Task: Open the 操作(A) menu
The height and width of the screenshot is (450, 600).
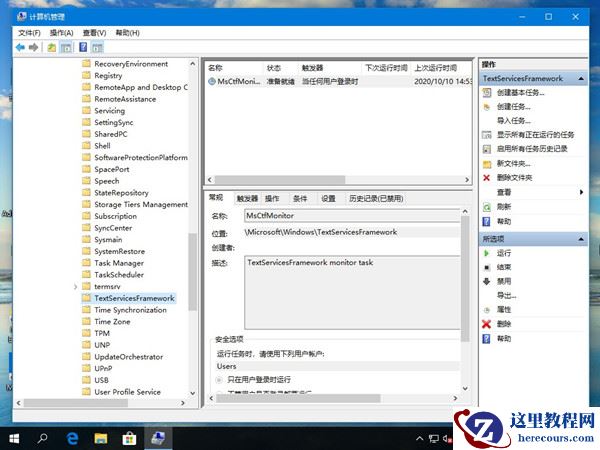Action: point(62,33)
